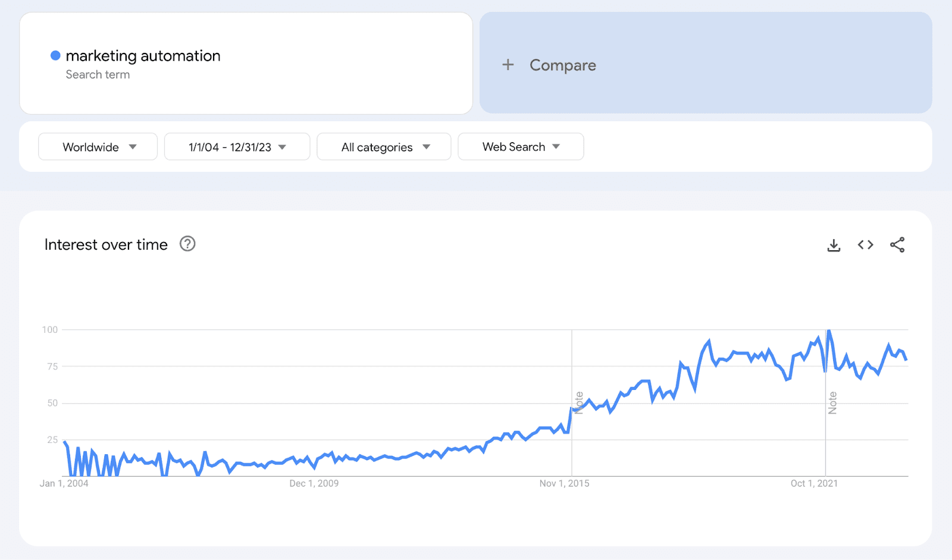
Task: Click the blue dot beside marketing automation
Action: 55,55
